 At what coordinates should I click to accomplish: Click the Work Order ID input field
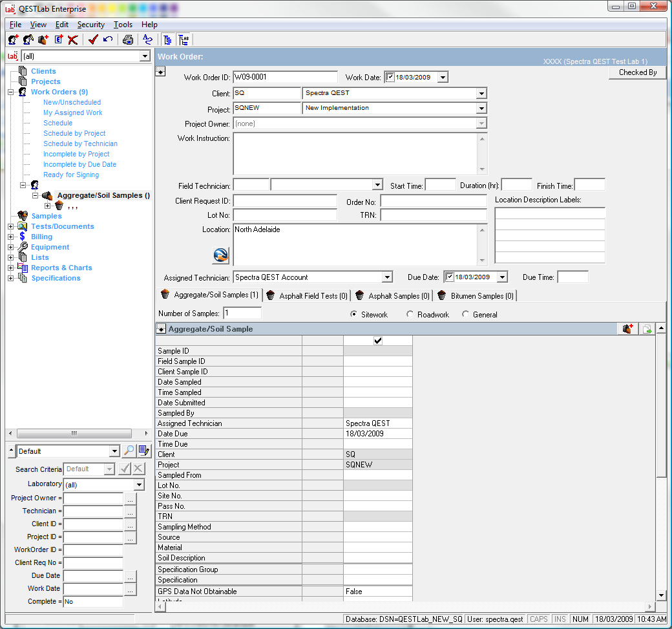(285, 78)
